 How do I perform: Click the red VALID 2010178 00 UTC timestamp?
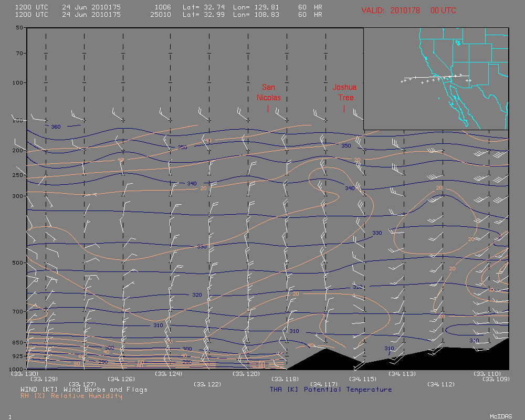point(408,10)
